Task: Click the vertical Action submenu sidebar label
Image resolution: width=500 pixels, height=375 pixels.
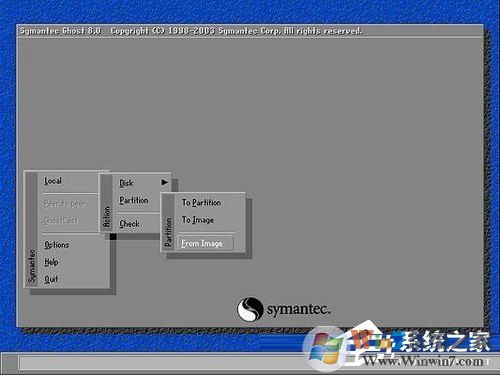Action: coord(107,217)
